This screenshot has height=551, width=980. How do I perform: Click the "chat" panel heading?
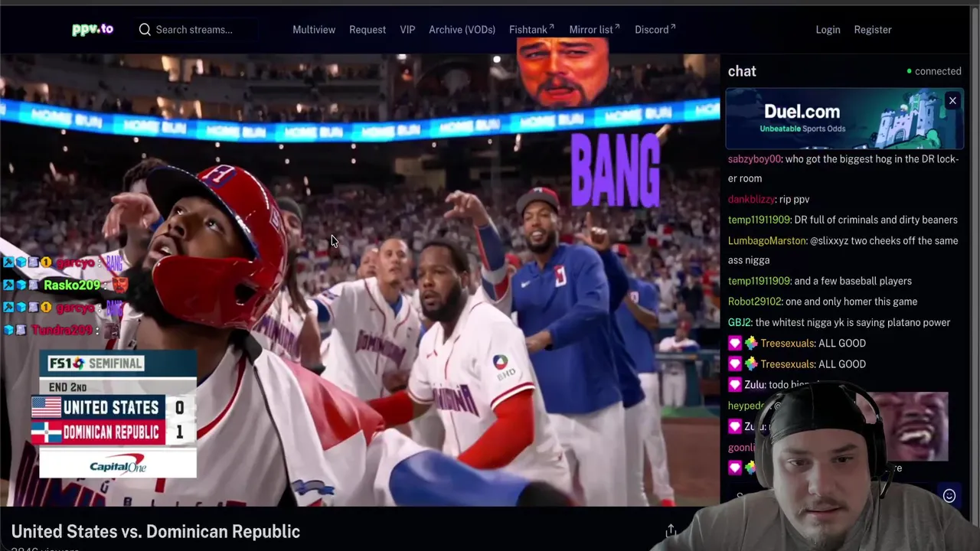(742, 71)
